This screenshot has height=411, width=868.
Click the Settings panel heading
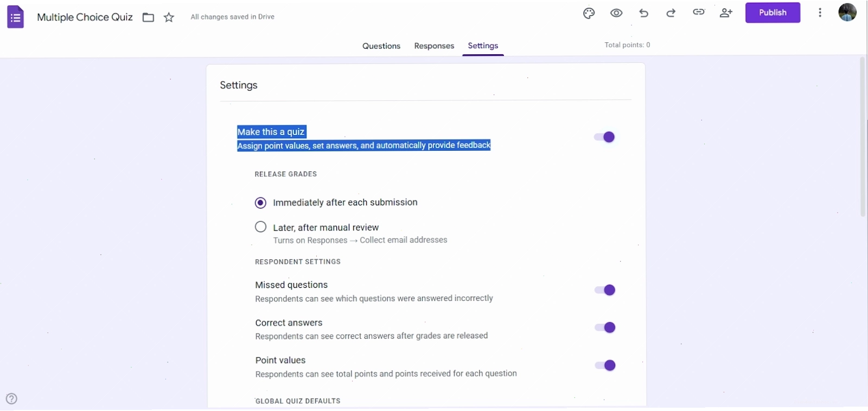[239, 85]
